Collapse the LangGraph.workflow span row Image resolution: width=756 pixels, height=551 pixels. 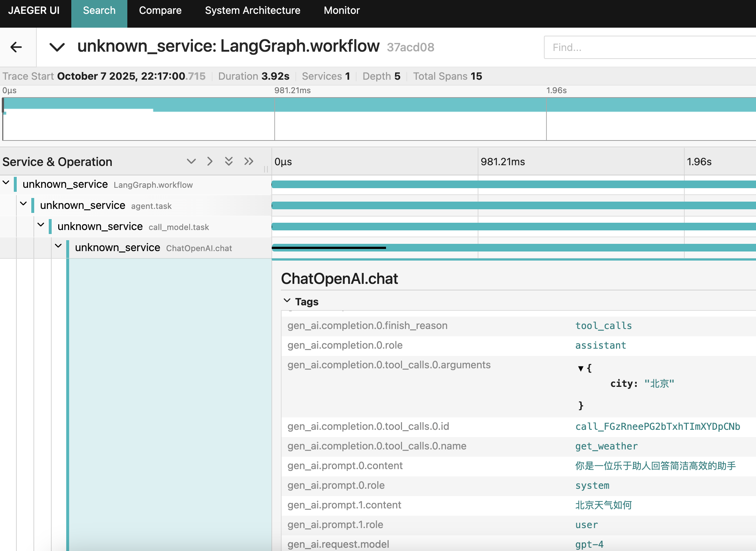coord(6,182)
